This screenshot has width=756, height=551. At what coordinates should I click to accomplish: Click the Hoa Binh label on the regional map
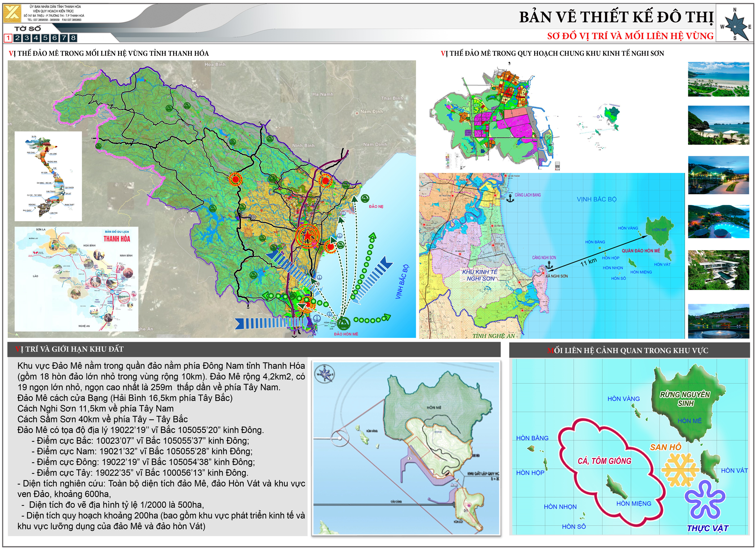215,64
